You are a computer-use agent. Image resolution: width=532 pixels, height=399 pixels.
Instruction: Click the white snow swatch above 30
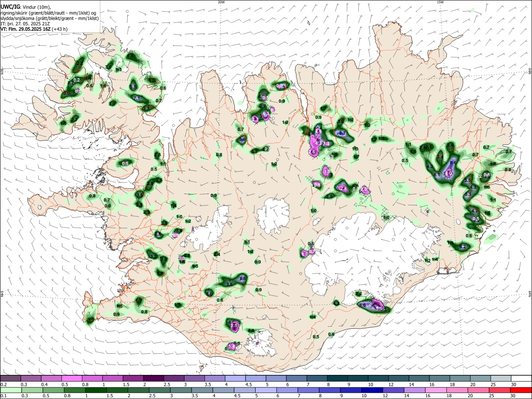point(522,379)
